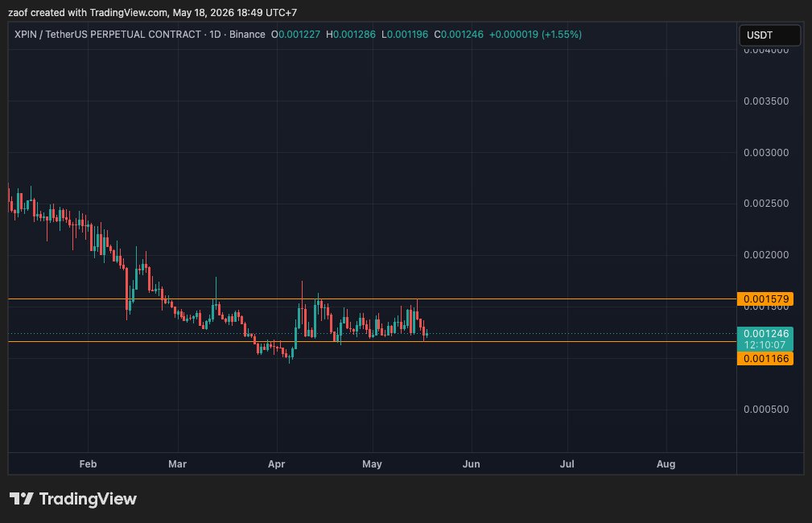
Task: Click the header text zaof created with TradingView.com
Action: tap(88, 12)
